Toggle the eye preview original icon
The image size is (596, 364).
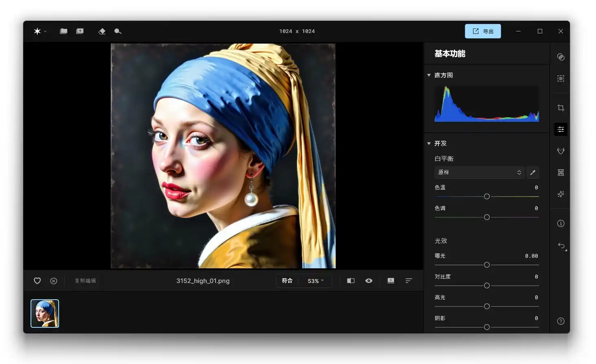[369, 281]
